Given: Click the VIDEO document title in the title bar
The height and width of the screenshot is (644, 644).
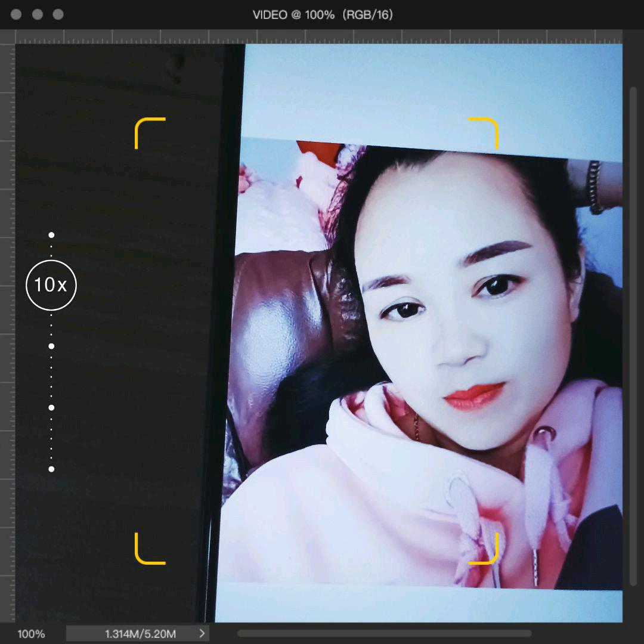Looking at the screenshot, I should pos(322,16).
